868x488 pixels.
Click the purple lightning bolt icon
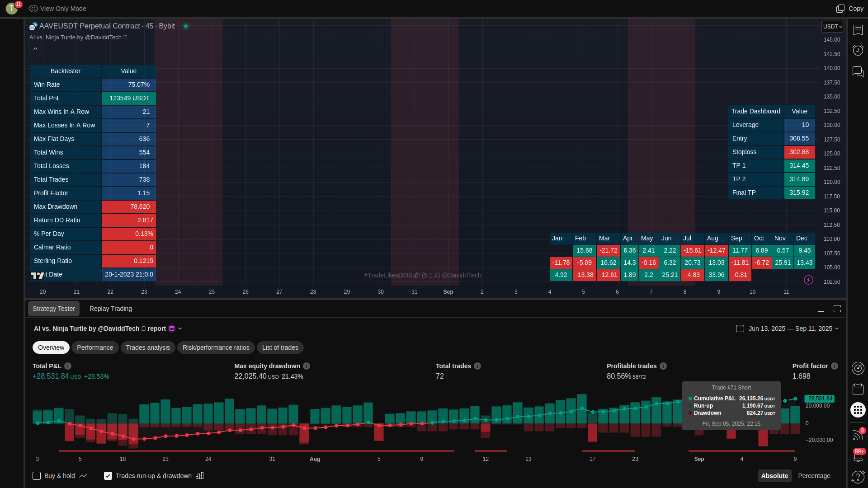[808, 280]
